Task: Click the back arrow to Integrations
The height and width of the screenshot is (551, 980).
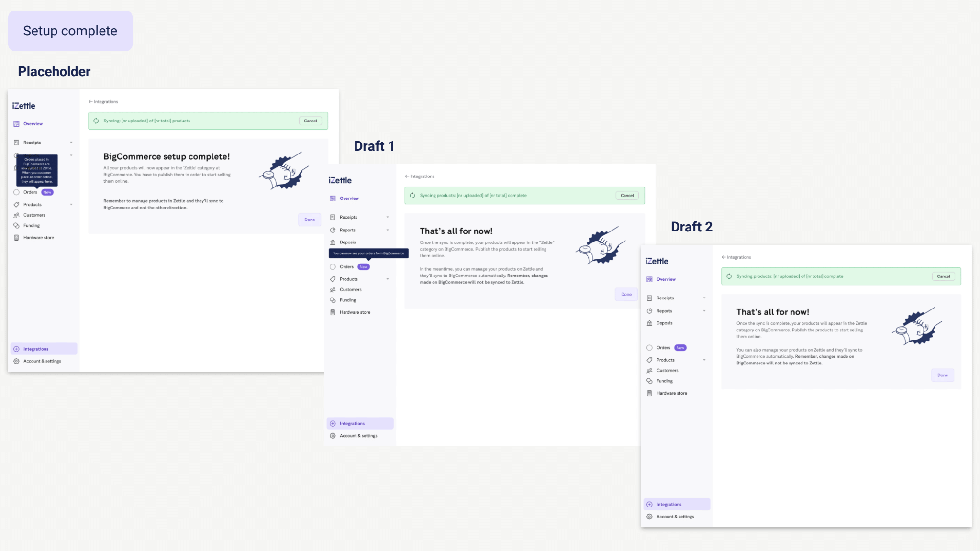Action: click(x=89, y=101)
